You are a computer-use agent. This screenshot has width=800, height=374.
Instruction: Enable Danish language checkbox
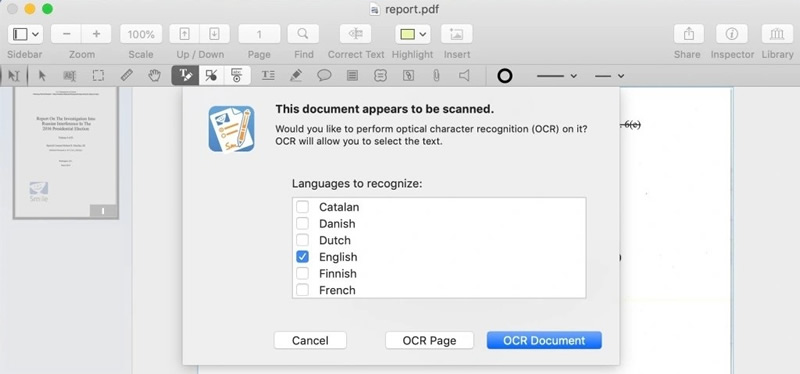tap(303, 223)
